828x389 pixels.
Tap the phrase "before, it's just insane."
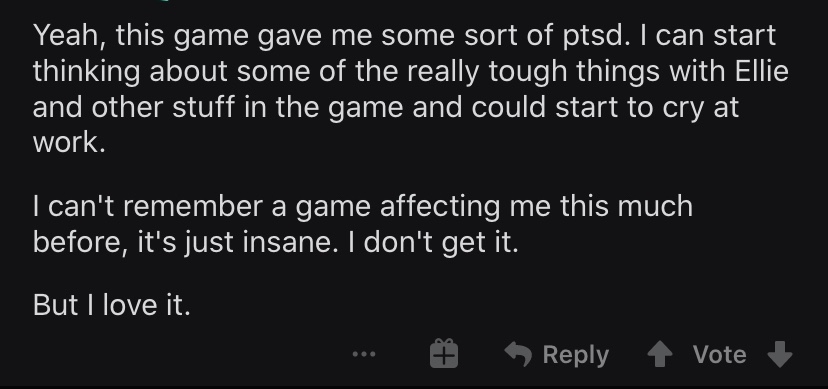pos(185,242)
